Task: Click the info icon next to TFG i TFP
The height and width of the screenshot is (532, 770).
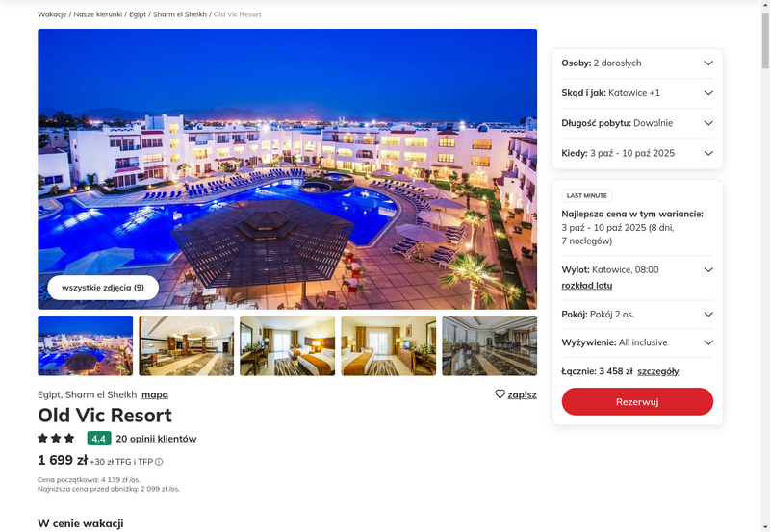Action: click(159, 462)
